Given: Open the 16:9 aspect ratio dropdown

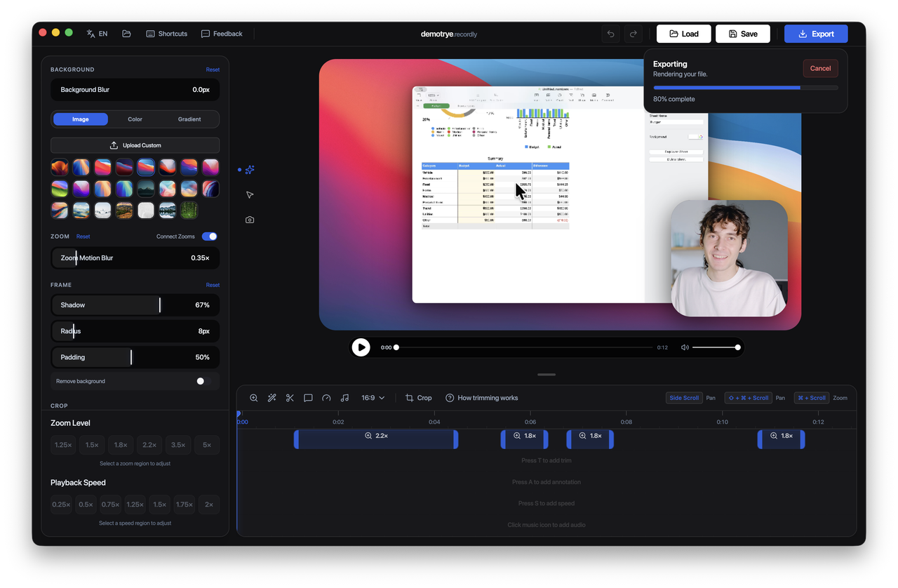Looking at the screenshot, I should [x=373, y=398].
